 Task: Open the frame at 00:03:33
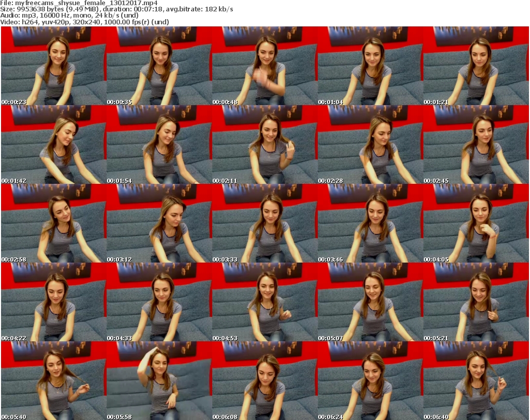tap(264, 224)
